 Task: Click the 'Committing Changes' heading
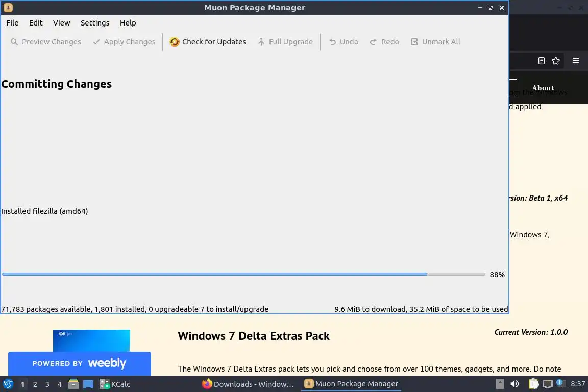[57, 84]
